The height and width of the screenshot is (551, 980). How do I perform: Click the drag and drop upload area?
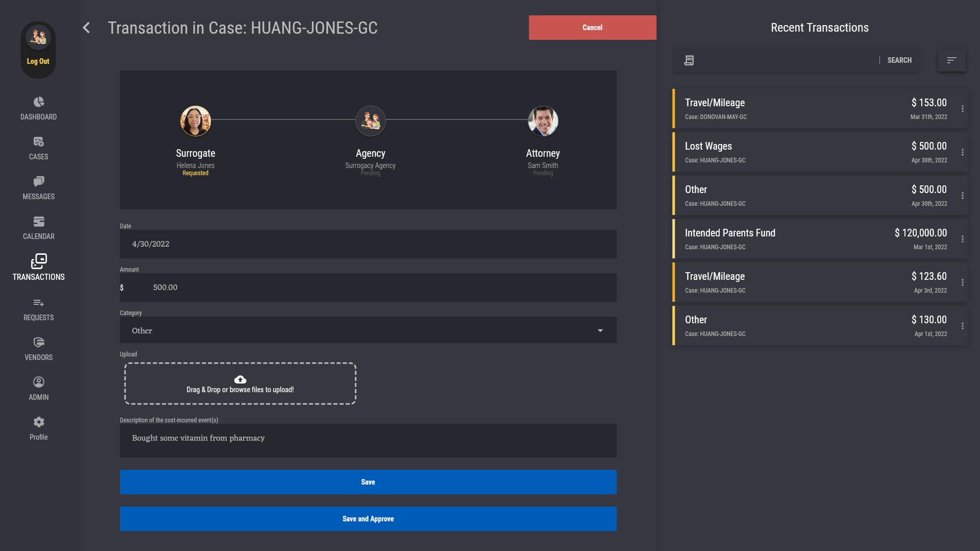tap(240, 384)
